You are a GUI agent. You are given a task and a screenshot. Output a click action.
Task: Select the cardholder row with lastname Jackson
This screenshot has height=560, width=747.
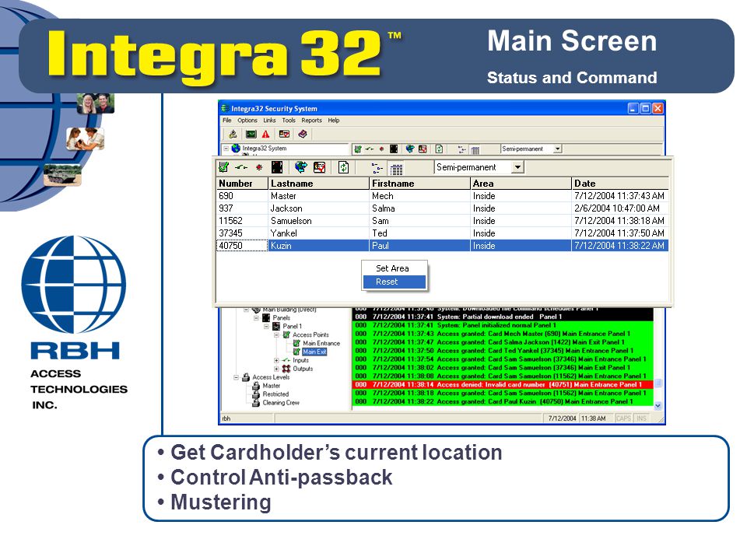(x=443, y=208)
